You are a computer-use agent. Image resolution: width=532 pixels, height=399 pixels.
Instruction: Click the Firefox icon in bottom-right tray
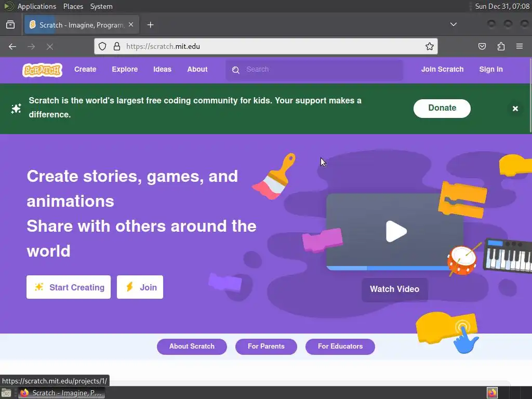pos(492,393)
